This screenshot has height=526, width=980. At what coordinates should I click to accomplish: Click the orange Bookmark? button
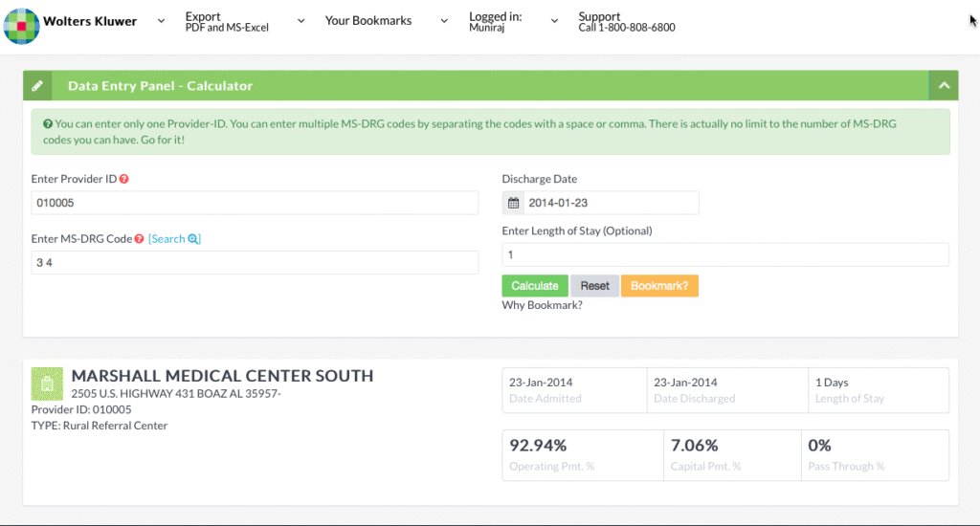659,286
